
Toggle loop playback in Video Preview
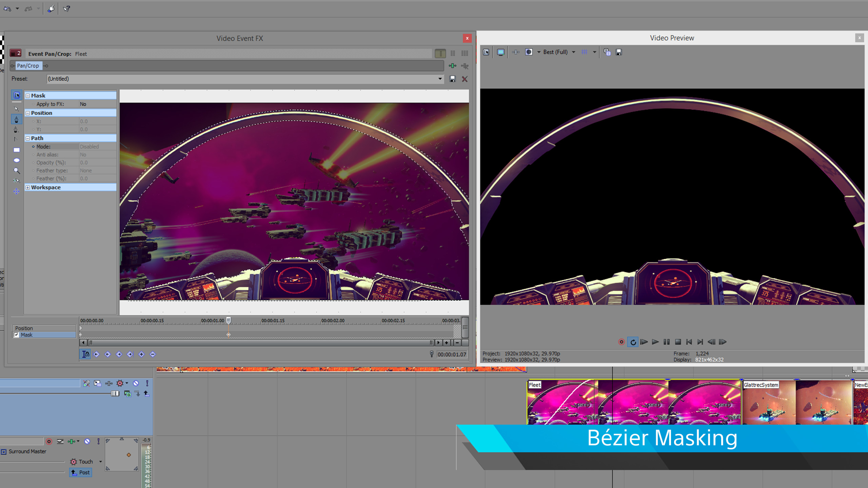[x=633, y=342]
